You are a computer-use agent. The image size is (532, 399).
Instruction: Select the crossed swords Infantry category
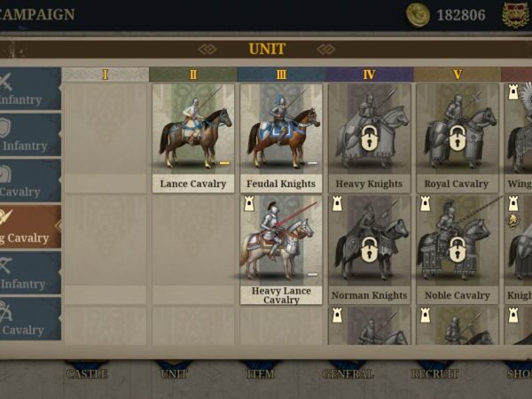coord(30,89)
